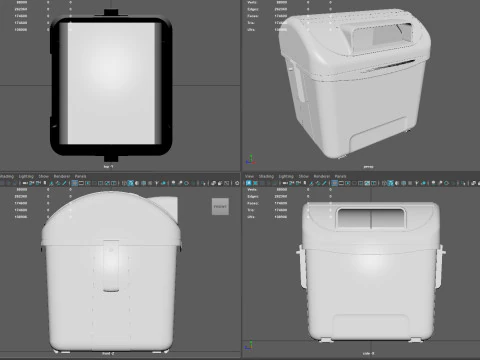Click Isolate Select in front view toolbar
Screen dimensions: 480x360
[203, 183]
